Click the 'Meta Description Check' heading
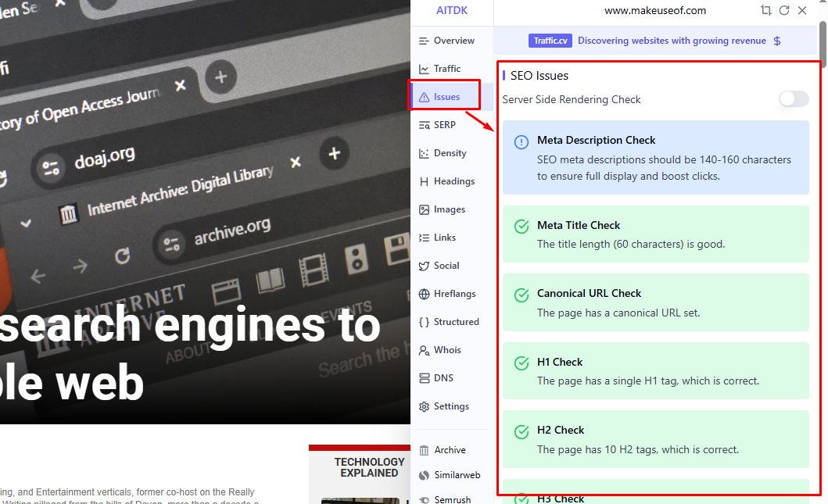Image resolution: width=828 pixels, height=504 pixels. click(x=597, y=140)
